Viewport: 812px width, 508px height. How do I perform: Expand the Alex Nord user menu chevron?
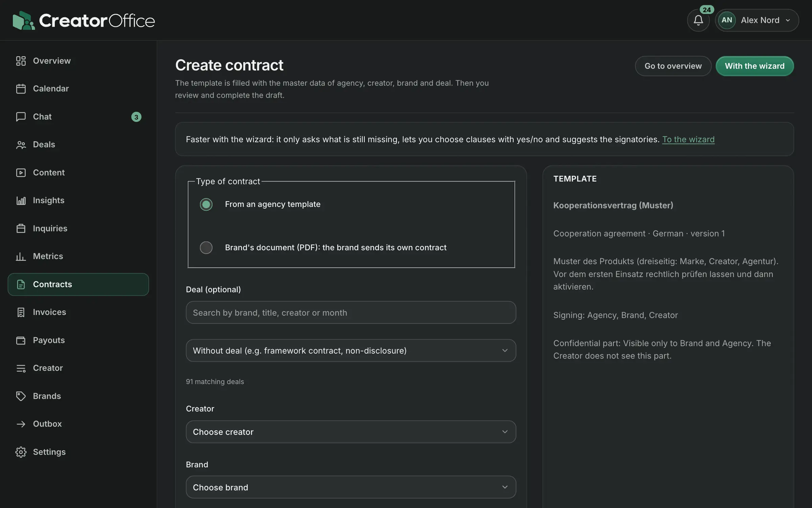point(788,20)
